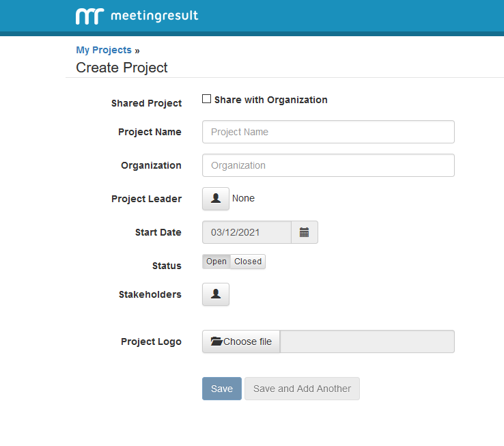Image resolution: width=504 pixels, height=446 pixels.
Task: Go to My Projects breadcrumb
Action: (x=104, y=50)
